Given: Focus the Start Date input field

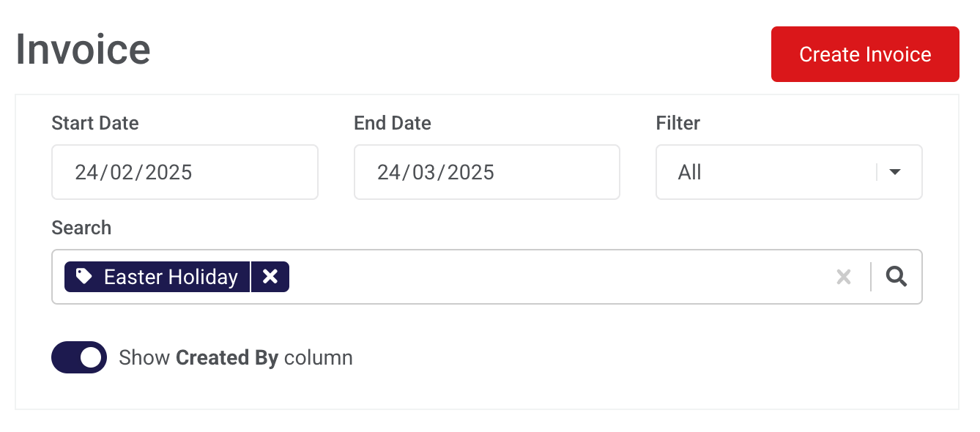Looking at the screenshot, I should point(185,172).
